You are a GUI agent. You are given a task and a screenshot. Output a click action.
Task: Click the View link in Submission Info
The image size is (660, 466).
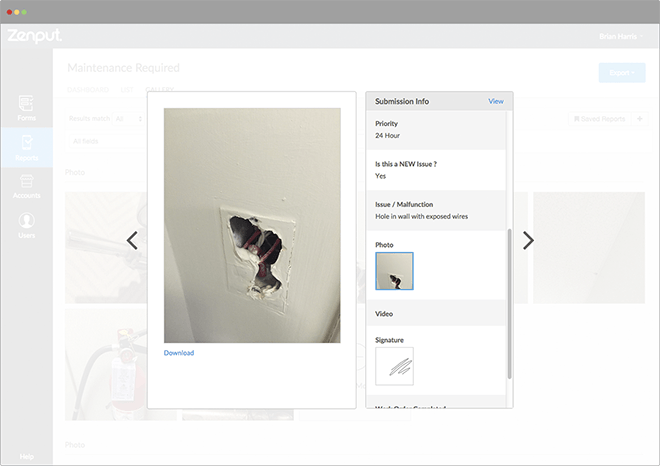click(495, 101)
